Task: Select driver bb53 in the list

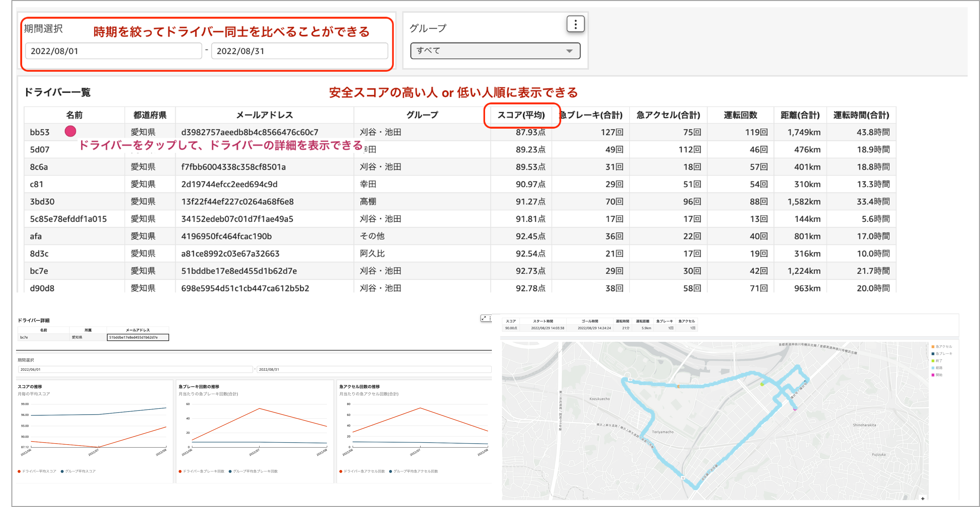Action: [x=40, y=132]
